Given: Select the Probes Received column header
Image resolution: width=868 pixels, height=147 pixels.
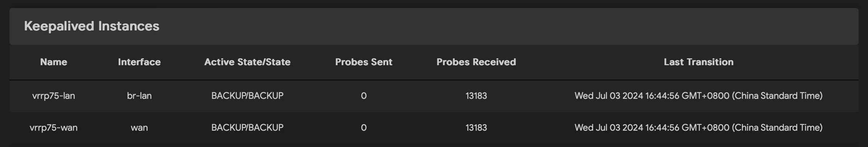Looking at the screenshot, I should (x=476, y=62).
